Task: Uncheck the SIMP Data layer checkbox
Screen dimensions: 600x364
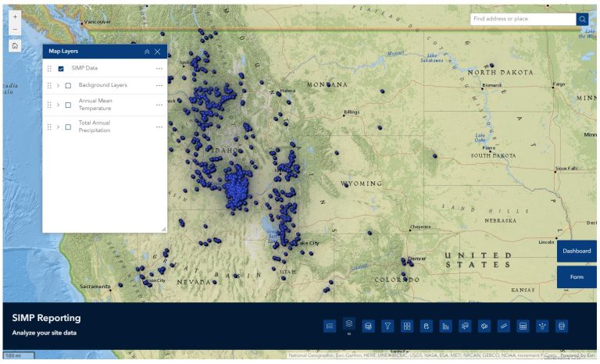Action: [61, 69]
